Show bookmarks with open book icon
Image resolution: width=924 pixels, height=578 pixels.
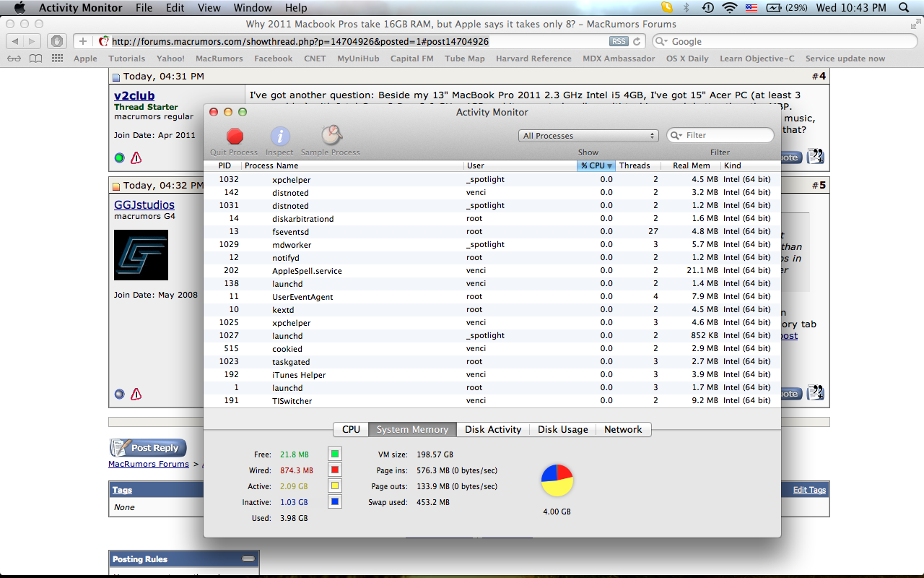pos(35,59)
